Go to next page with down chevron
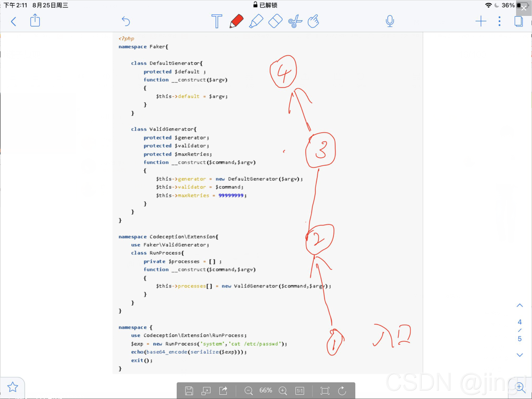 pyautogui.click(x=520, y=355)
